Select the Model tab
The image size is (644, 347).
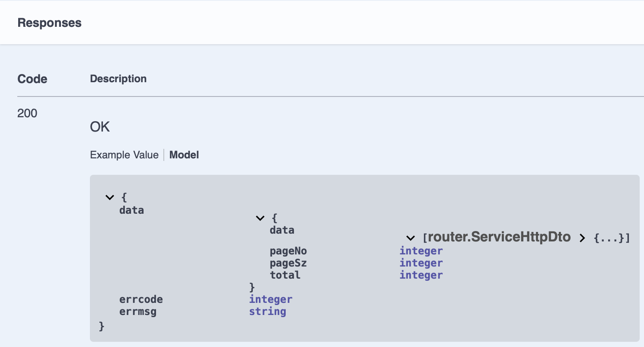pos(184,155)
